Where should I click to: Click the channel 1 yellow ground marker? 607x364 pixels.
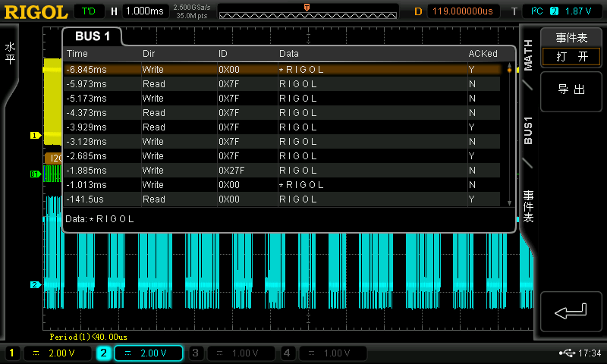[35, 136]
